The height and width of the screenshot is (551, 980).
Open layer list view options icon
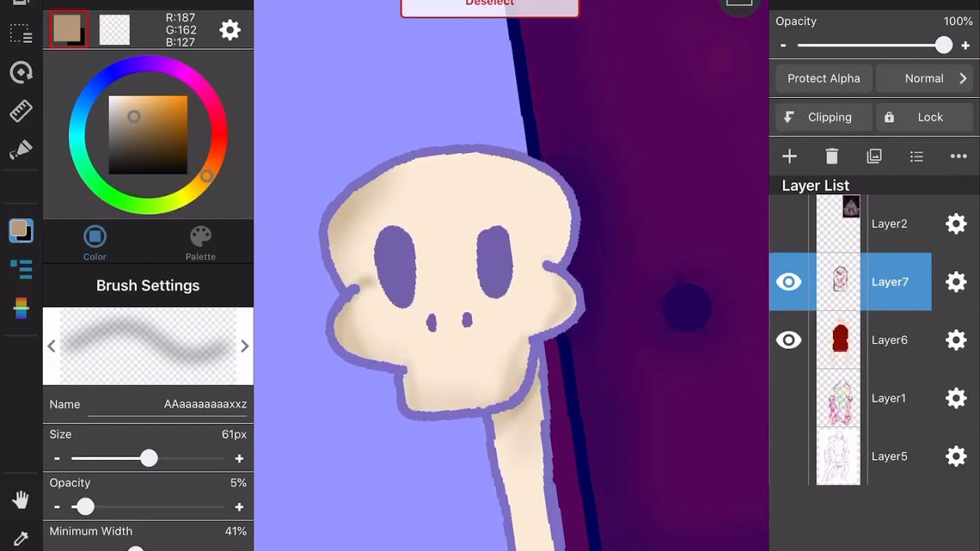916,156
